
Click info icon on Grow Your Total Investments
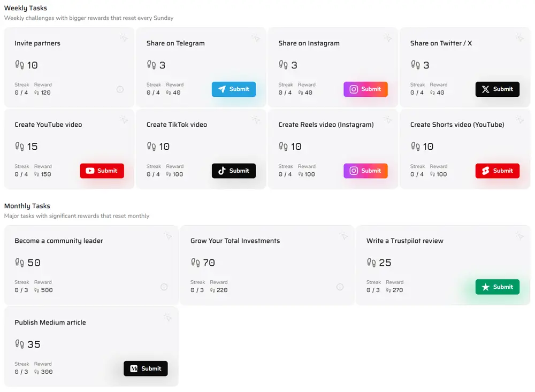340,287
